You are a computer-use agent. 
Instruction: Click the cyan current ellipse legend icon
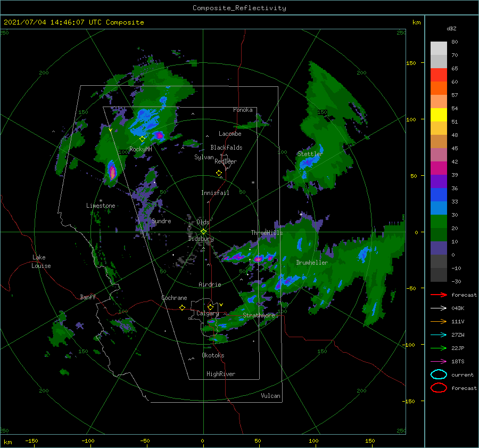[x=439, y=374]
